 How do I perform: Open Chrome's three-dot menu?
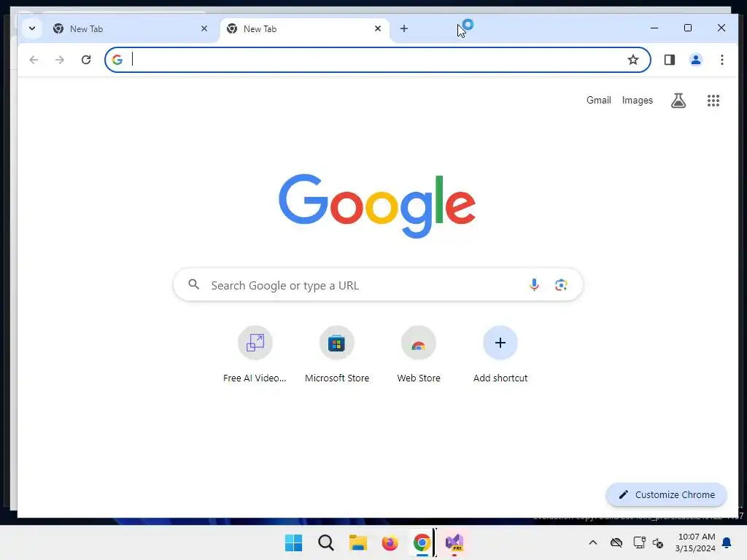pos(721,60)
